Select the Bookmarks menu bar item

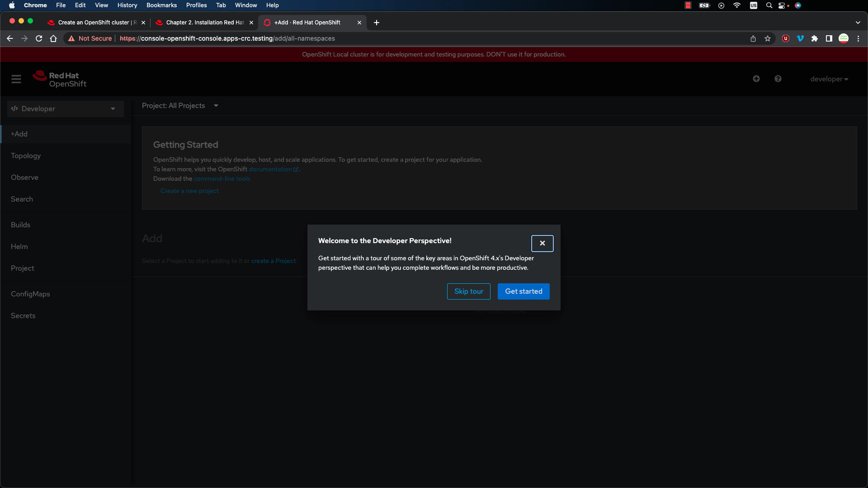[x=162, y=5]
